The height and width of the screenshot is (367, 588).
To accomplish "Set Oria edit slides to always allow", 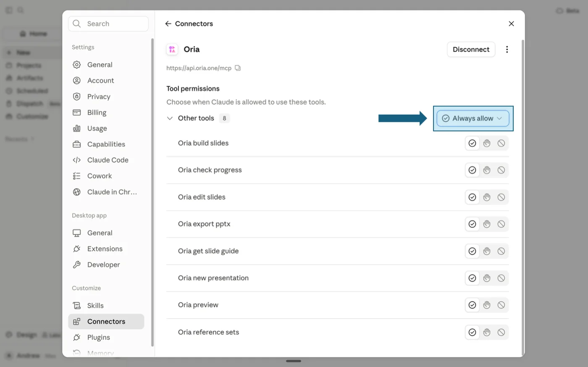I will click(472, 197).
